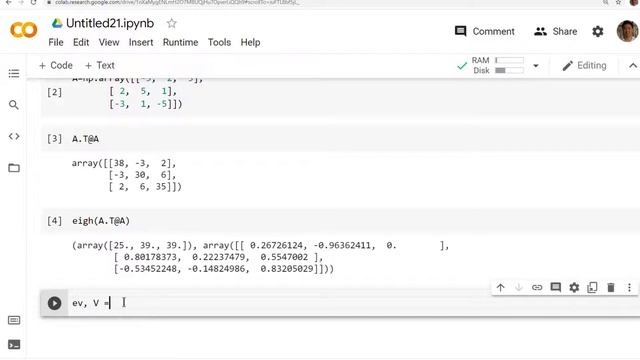640x360 pixels.
Task: Open the Colab logo home
Action: click(x=23, y=30)
